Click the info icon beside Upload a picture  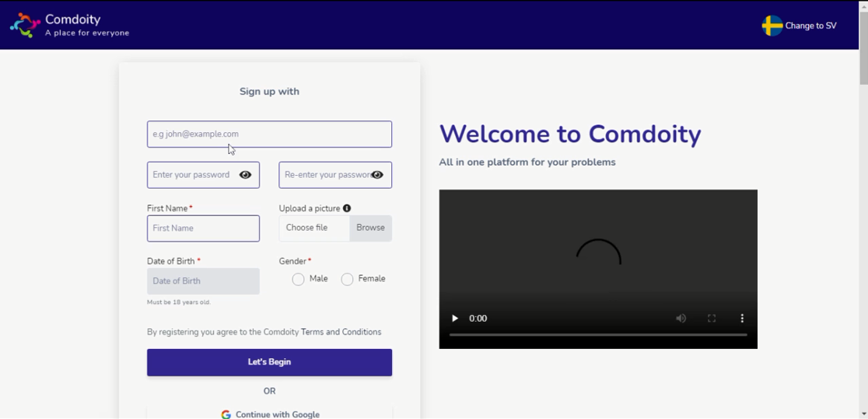tap(347, 208)
